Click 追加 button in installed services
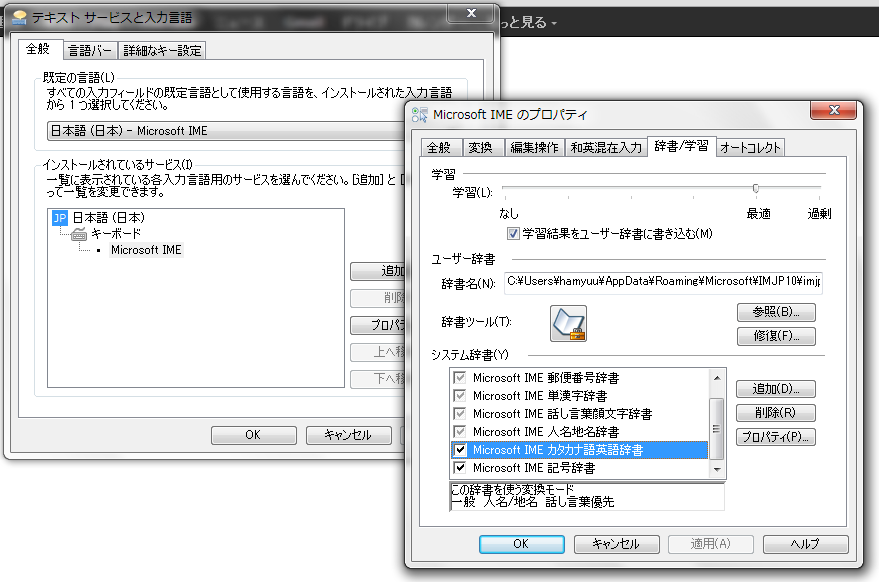This screenshot has width=879, height=582. pyautogui.click(x=377, y=271)
